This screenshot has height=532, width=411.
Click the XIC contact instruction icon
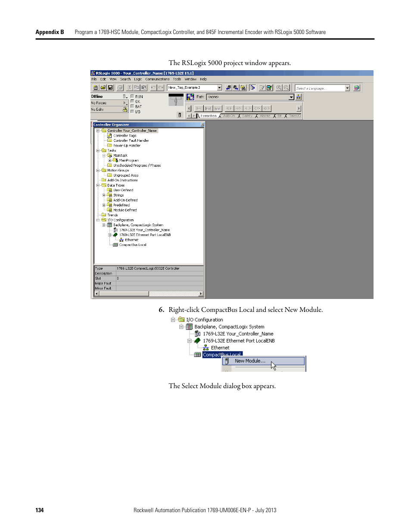230,109
